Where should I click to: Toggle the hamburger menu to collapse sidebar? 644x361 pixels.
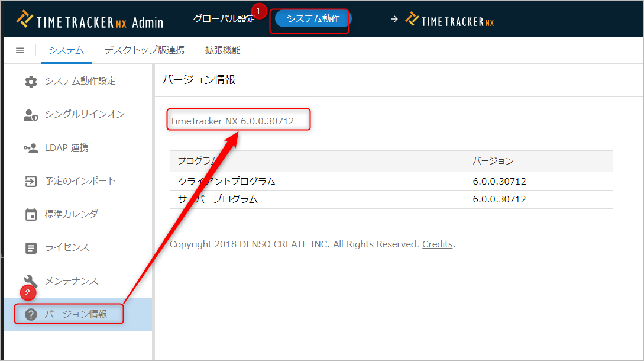pyautogui.click(x=20, y=50)
